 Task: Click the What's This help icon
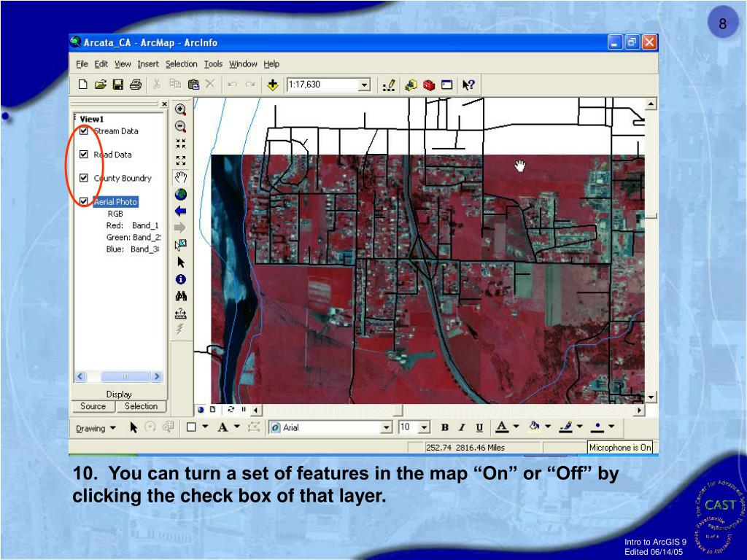click(x=468, y=85)
